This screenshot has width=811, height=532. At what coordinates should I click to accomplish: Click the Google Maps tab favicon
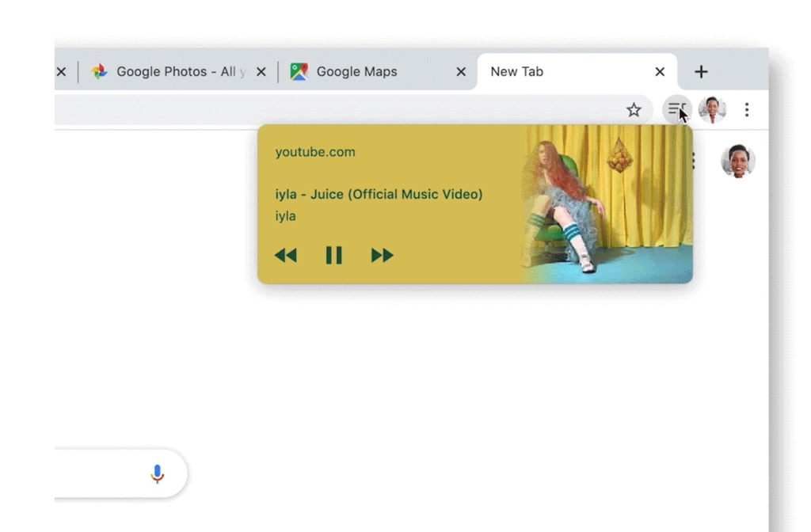299,71
